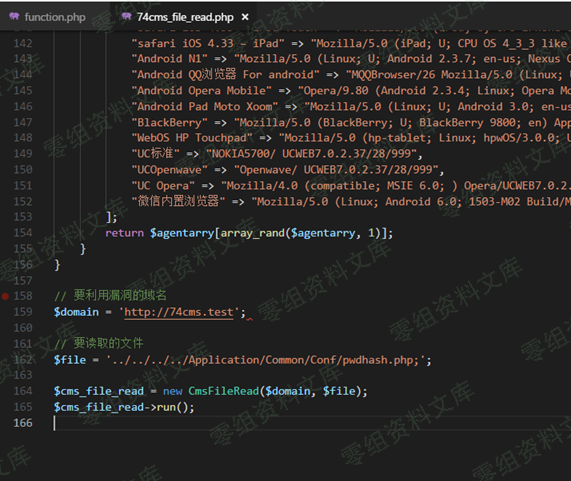Viewport: 571px width, 481px height.
Task: Click the $file variable on line 162
Action: pyautogui.click(x=70, y=360)
